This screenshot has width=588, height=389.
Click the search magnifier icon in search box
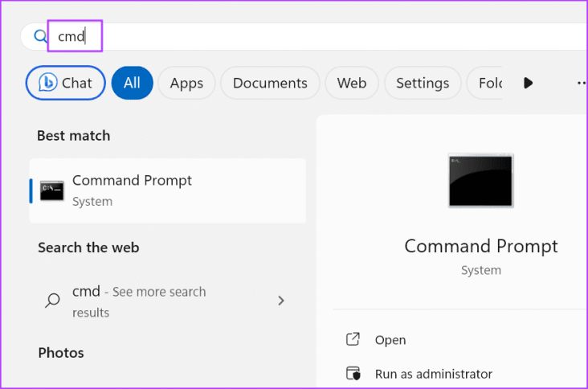[39, 35]
